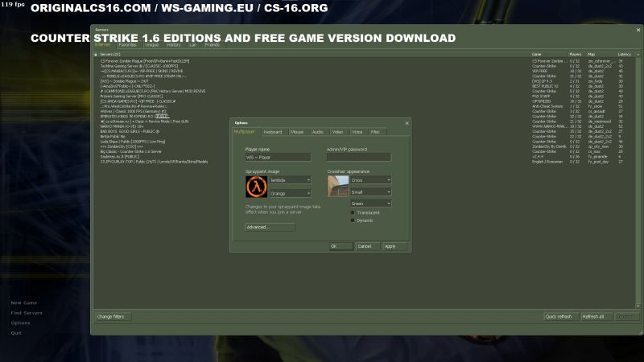Open Change filters in Servers window
The height and width of the screenshot is (362, 644).
coord(113,316)
